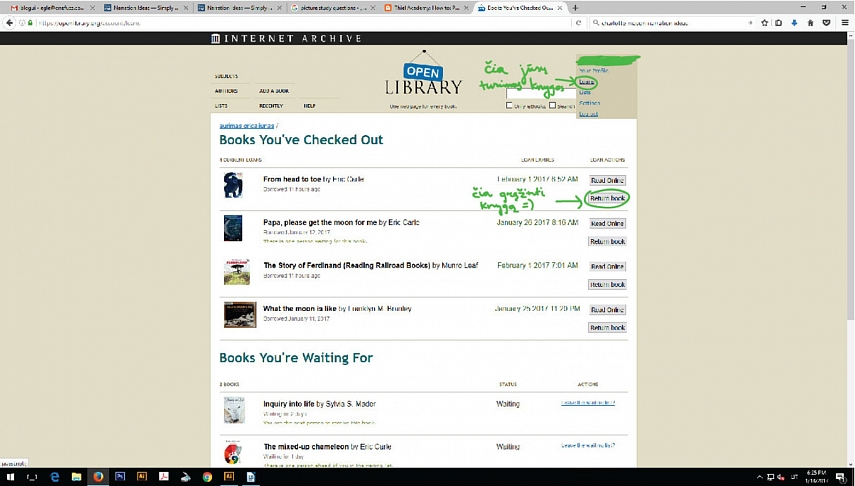
Task: Read Online What the moon is like
Action: point(607,310)
